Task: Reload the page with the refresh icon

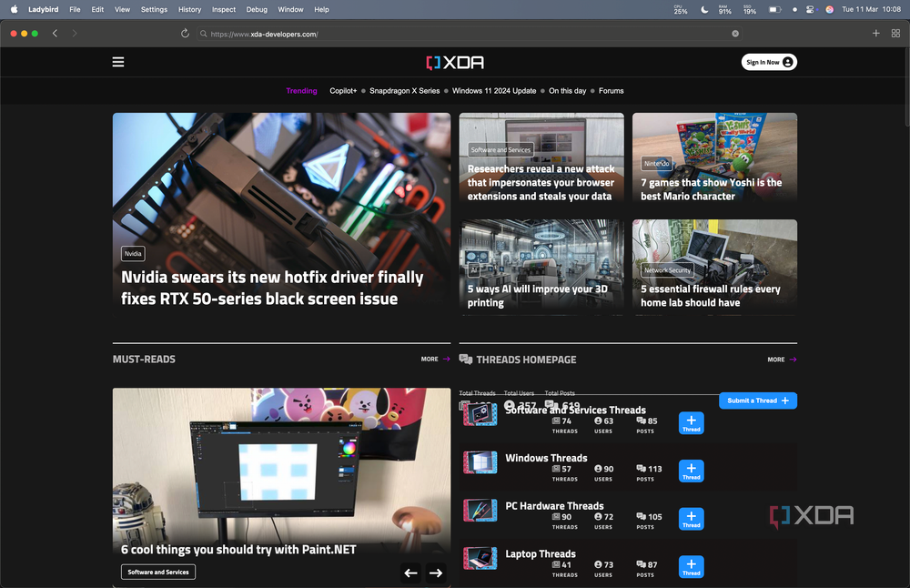Action: (x=185, y=34)
